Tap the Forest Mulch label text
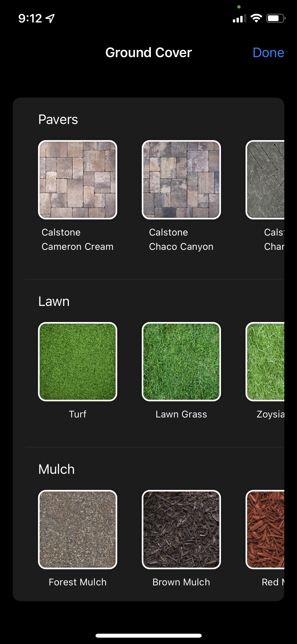297x644 pixels. 78,582
